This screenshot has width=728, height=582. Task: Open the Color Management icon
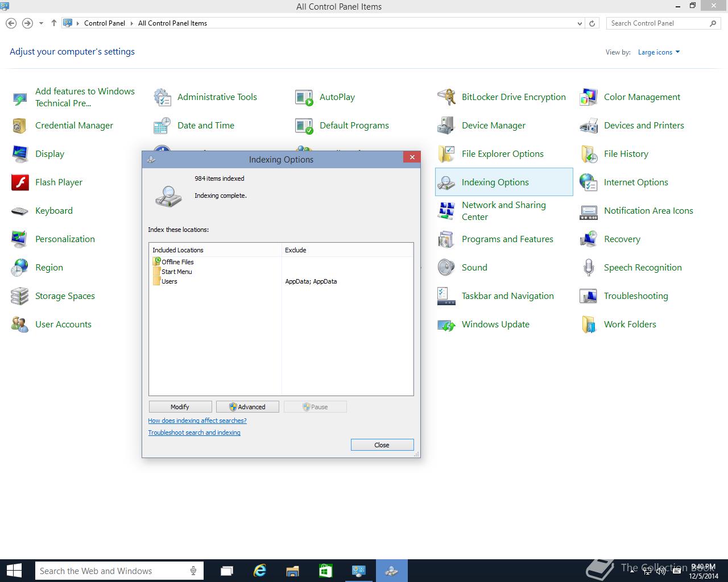coord(589,97)
